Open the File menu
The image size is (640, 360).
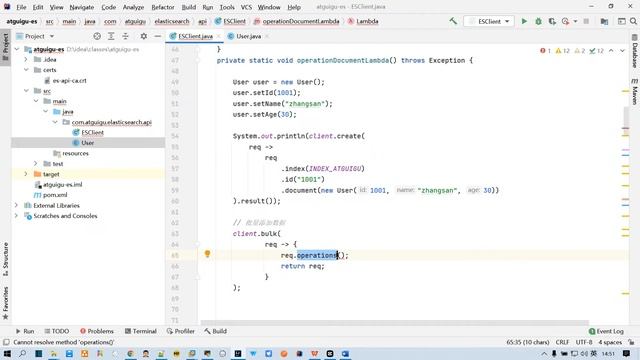[x=21, y=7]
